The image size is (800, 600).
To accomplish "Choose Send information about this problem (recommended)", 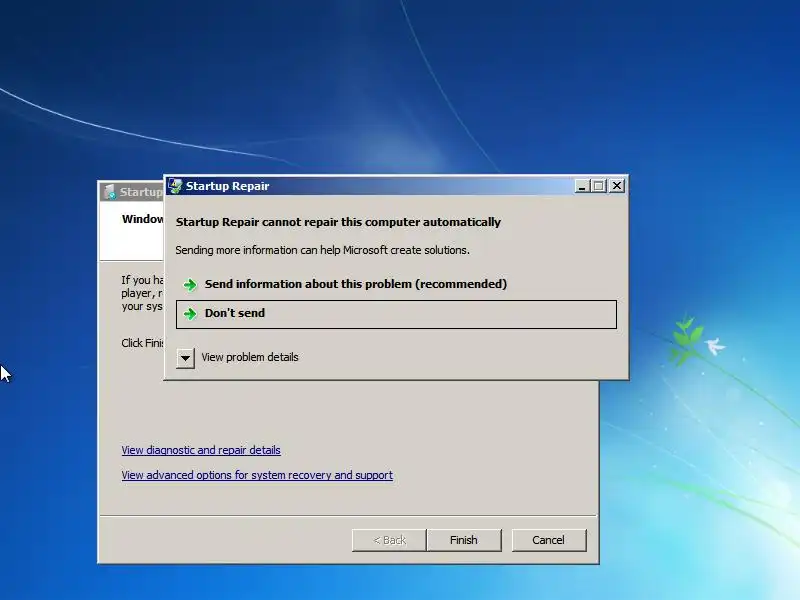I will point(396,284).
